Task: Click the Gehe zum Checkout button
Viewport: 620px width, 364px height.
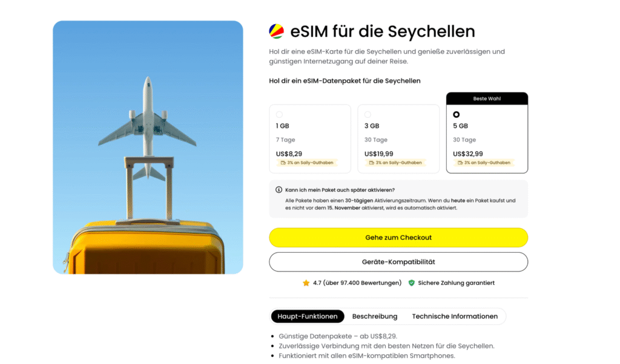Action: 398,237
